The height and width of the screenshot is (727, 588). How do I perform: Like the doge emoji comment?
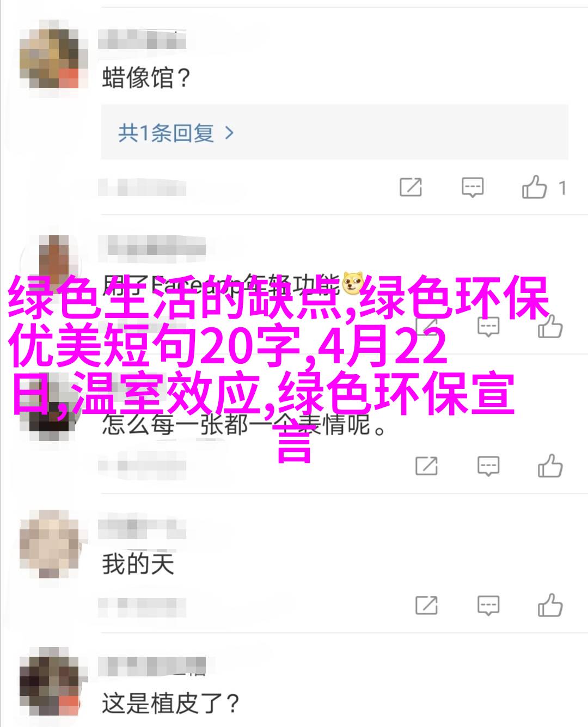550,327
